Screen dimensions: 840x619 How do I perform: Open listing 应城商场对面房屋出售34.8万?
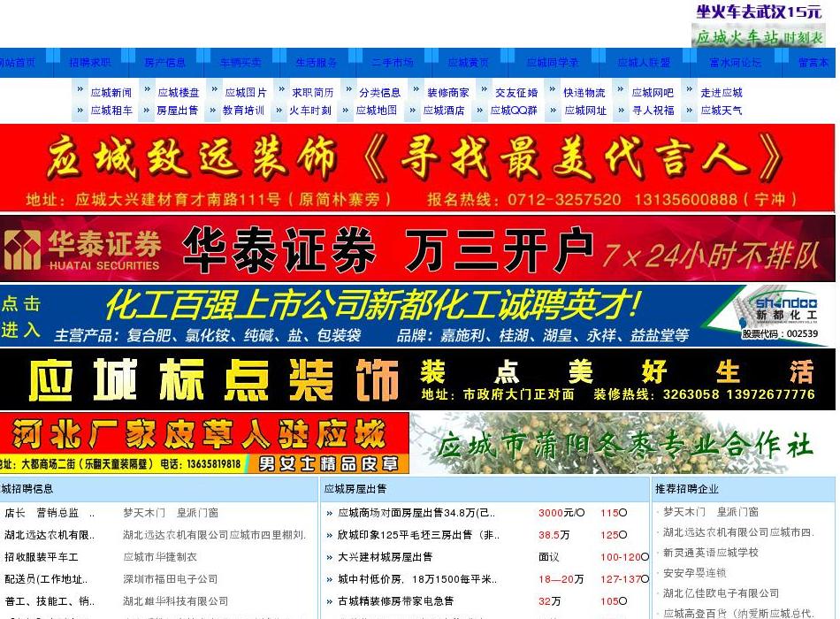pos(416,513)
